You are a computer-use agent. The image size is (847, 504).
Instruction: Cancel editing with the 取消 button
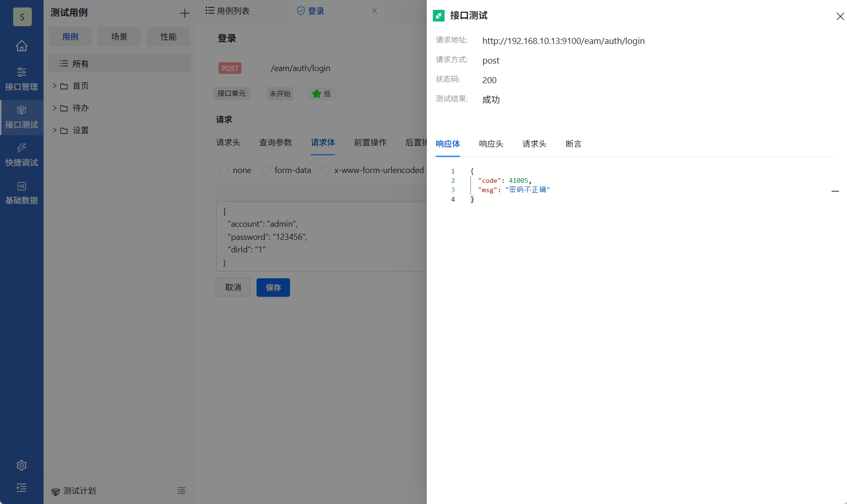click(x=233, y=287)
